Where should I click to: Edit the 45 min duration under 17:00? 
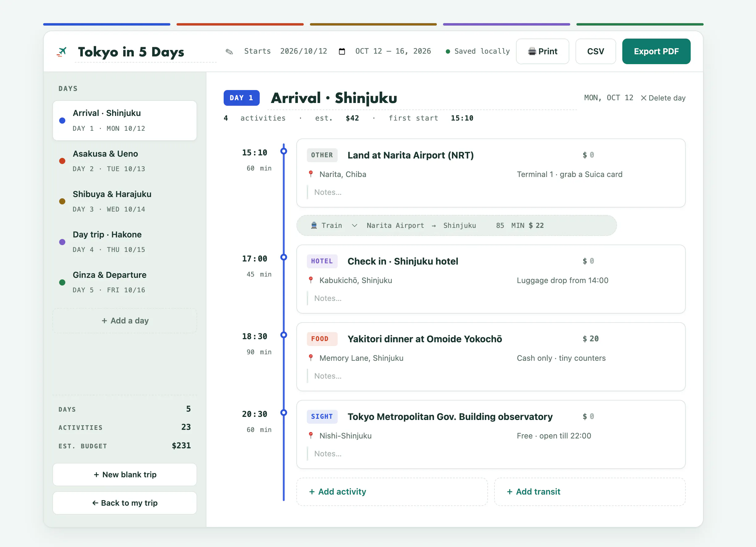[250, 274]
